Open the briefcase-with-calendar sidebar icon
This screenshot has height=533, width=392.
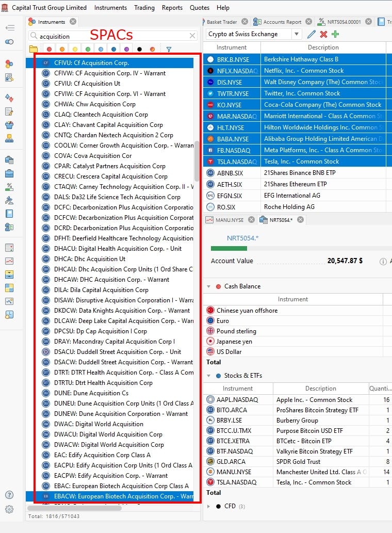[x=9, y=160]
